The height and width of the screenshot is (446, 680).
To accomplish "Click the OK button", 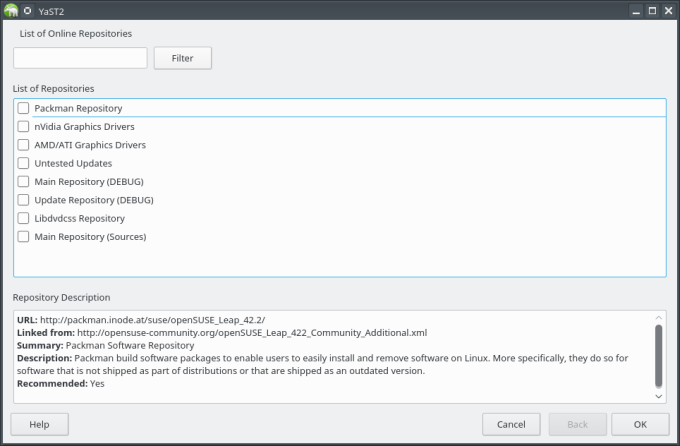I will pyautogui.click(x=640, y=424).
